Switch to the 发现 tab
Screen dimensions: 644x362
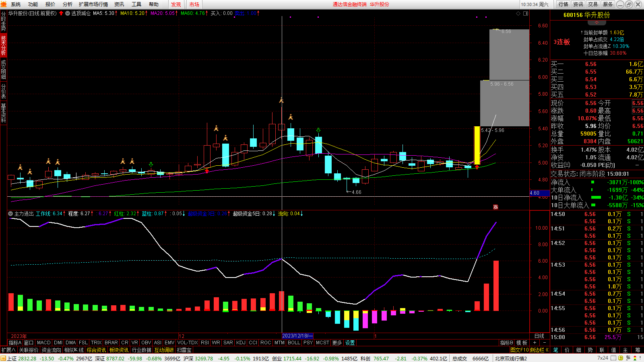(x=176, y=4)
